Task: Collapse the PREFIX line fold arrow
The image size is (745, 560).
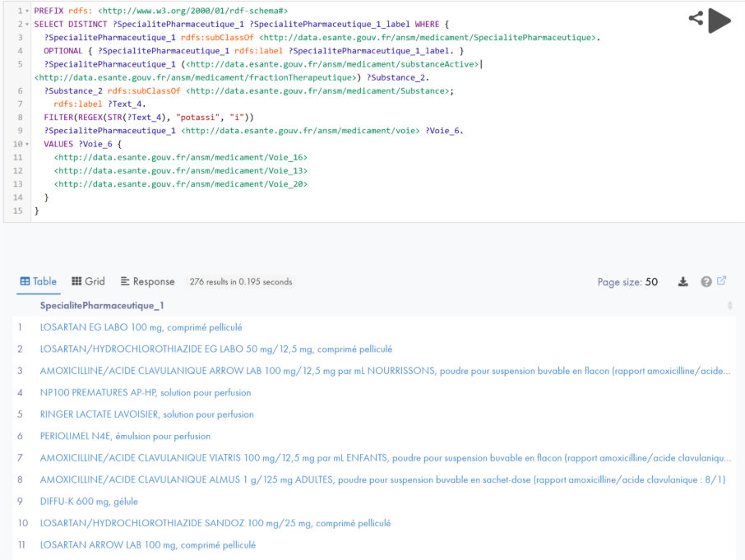Action: [x=27, y=11]
